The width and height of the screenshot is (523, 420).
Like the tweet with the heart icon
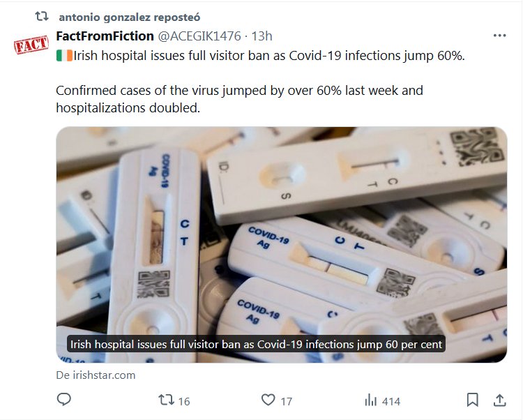coord(268,400)
